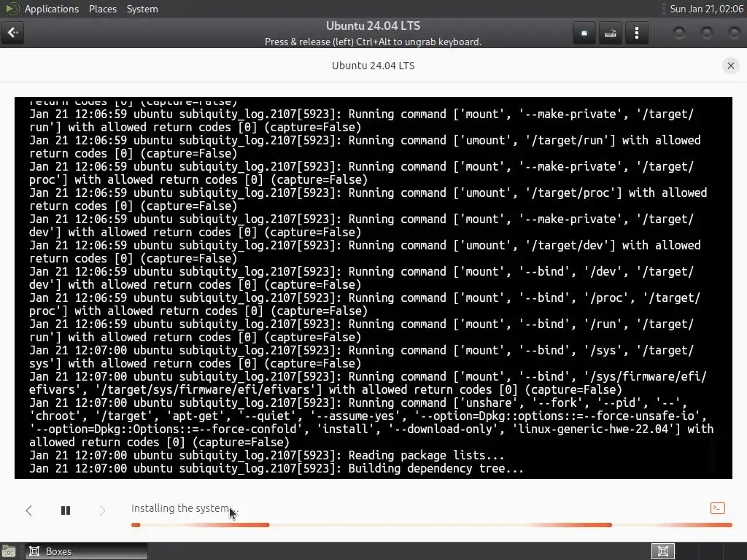
Task: Click the first round window button in Boxes titlebar
Action: (679, 32)
